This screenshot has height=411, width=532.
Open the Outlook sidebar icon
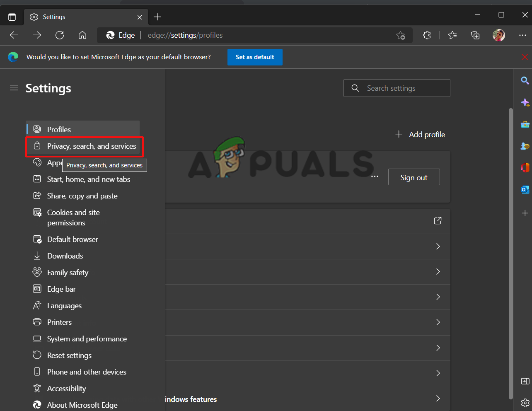(x=525, y=190)
